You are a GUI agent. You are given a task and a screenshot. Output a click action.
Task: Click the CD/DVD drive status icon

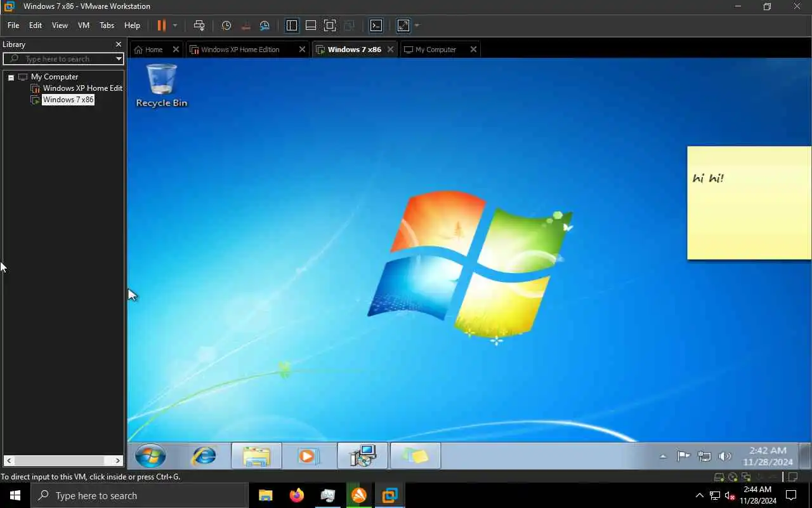click(733, 477)
